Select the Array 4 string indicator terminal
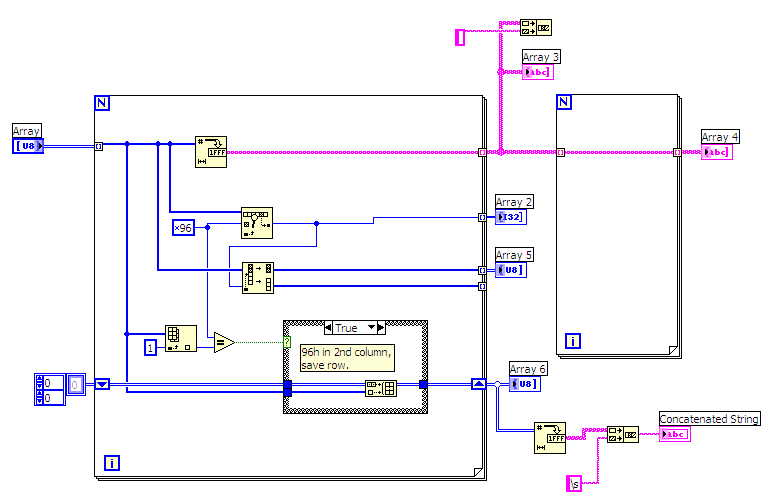This screenshot has height=498, width=773. (x=717, y=152)
